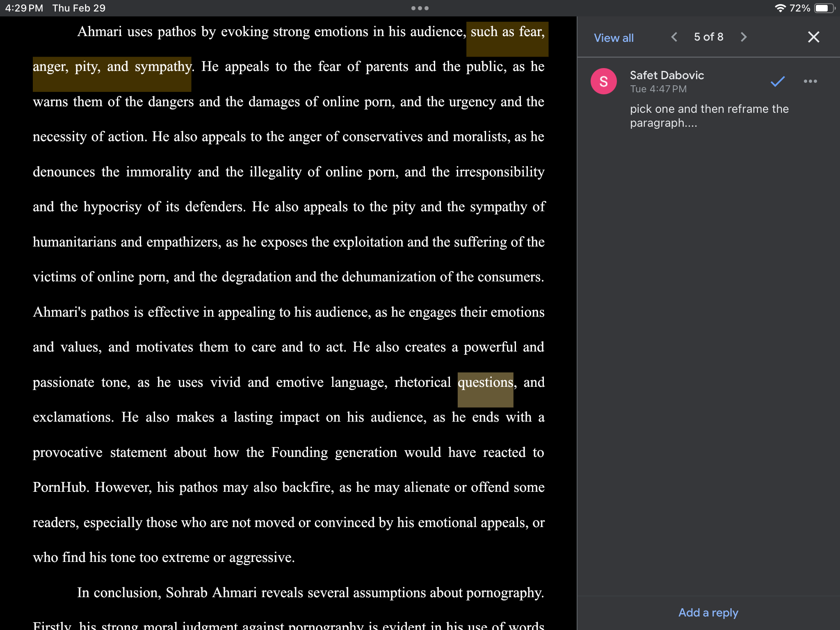Resolve the comment from Safet Dabovic
Screen dimensions: 840x630
pos(776,81)
